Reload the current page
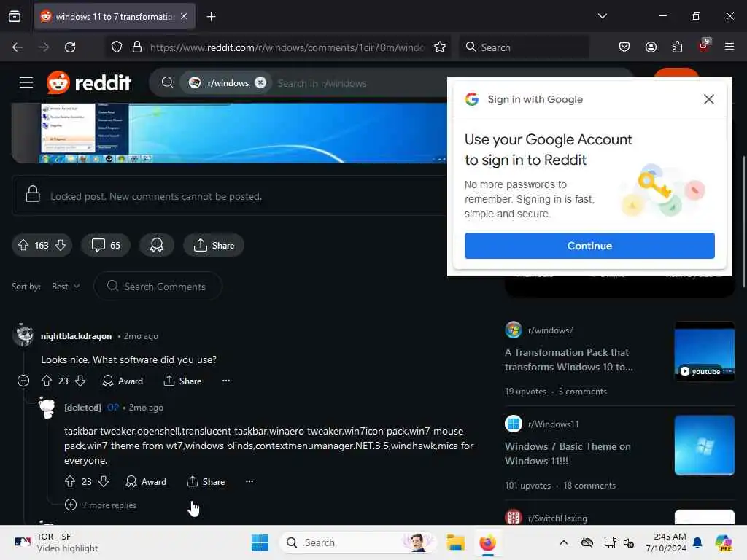Image resolution: width=747 pixels, height=560 pixels. [71, 47]
